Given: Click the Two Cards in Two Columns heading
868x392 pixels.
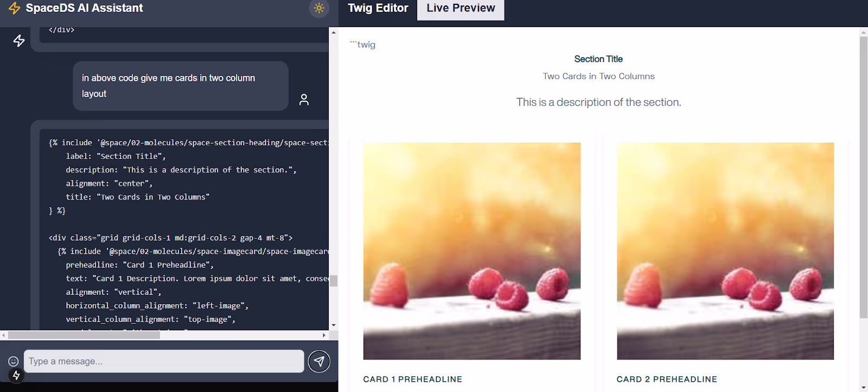Looking at the screenshot, I should (598, 76).
